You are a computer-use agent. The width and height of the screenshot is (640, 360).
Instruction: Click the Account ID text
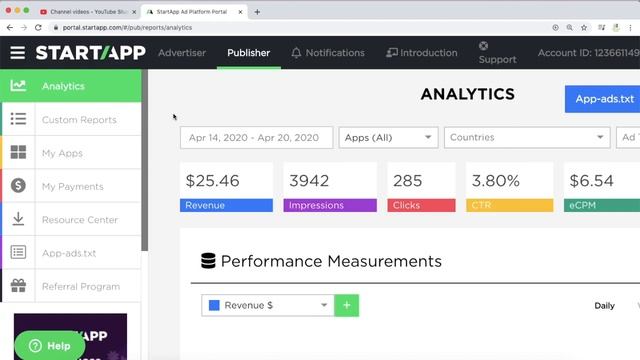tap(589, 53)
